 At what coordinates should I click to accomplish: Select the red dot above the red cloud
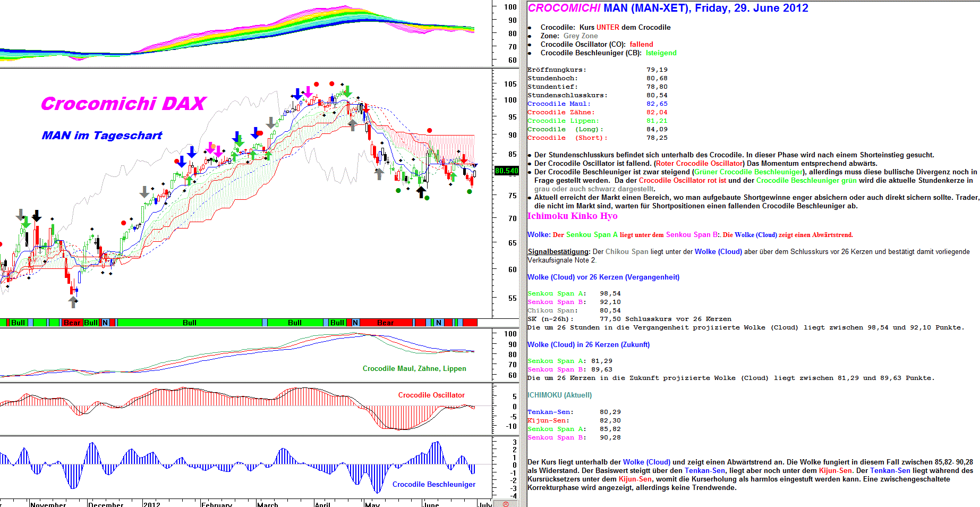point(429,130)
